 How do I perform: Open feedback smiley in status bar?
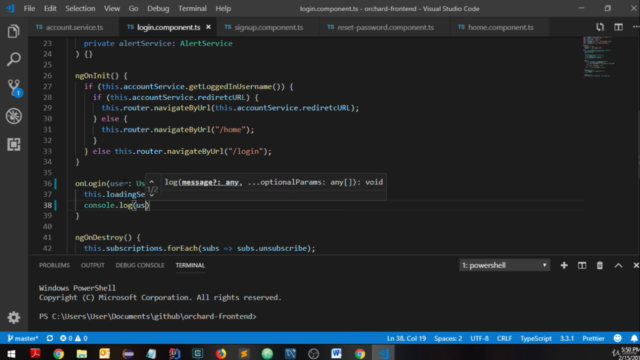618,338
